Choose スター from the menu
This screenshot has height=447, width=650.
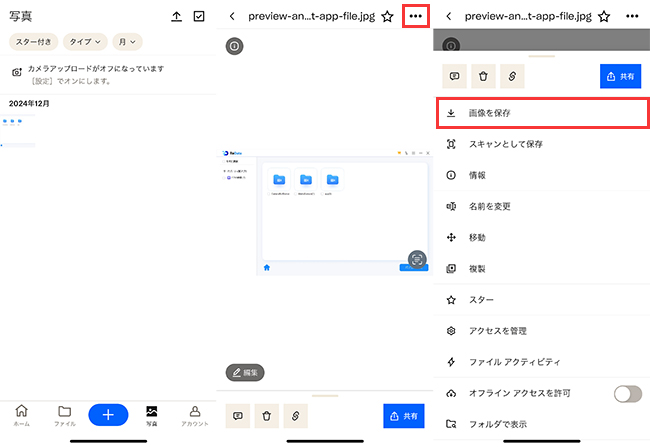[541, 300]
